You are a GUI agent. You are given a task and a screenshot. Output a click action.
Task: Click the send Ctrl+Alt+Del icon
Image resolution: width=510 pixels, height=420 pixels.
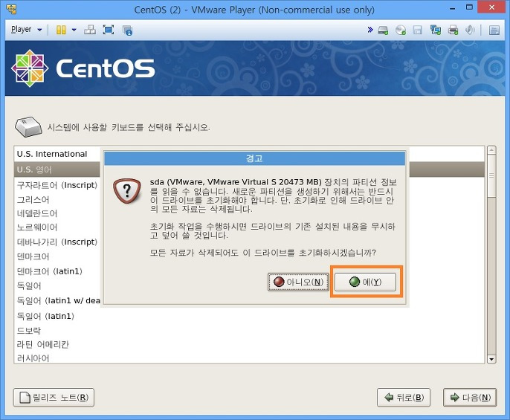coord(90,30)
